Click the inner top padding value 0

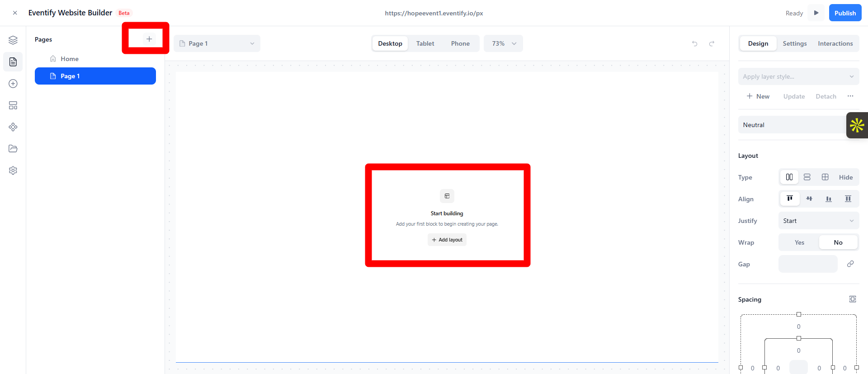(x=799, y=350)
